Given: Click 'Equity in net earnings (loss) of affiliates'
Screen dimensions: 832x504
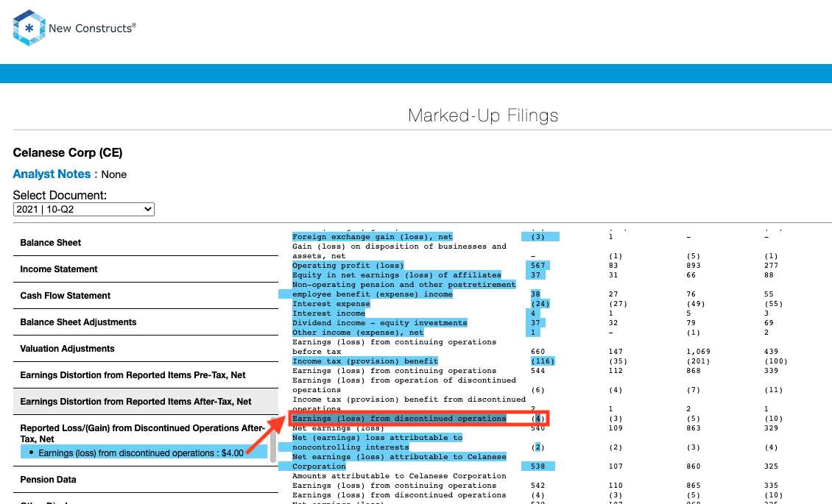Looking at the screenshot, I should (x=397, y=275).
